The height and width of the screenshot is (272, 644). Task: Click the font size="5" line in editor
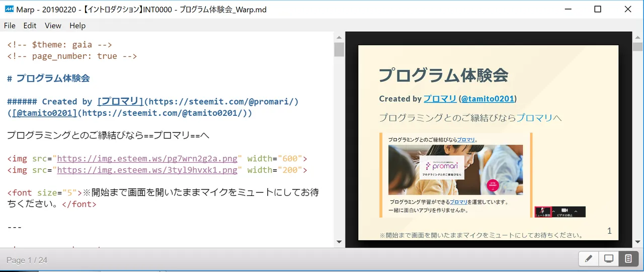coord(163,198)
